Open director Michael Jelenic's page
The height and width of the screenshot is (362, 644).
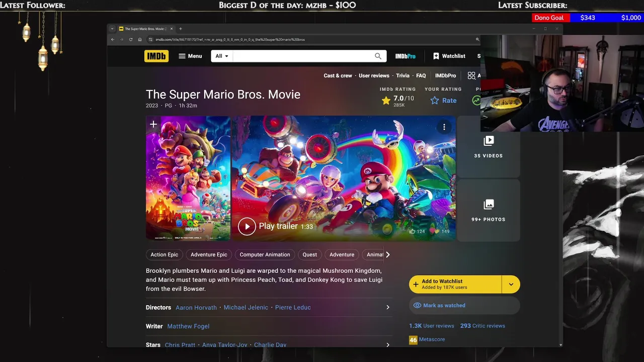[246, 307]
